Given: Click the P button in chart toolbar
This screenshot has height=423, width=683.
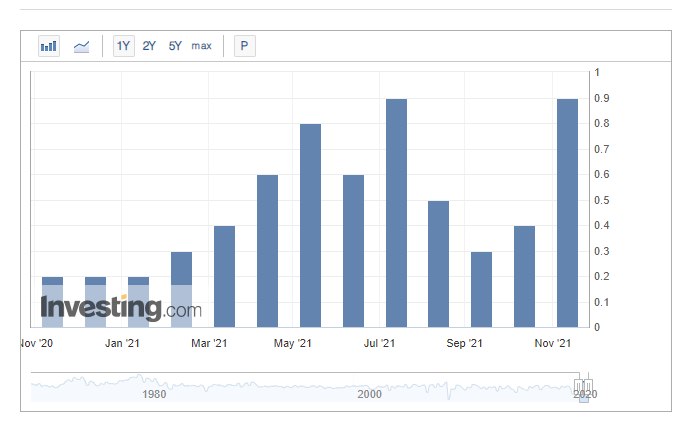Looking at the screenshot, I should [245, 46].
